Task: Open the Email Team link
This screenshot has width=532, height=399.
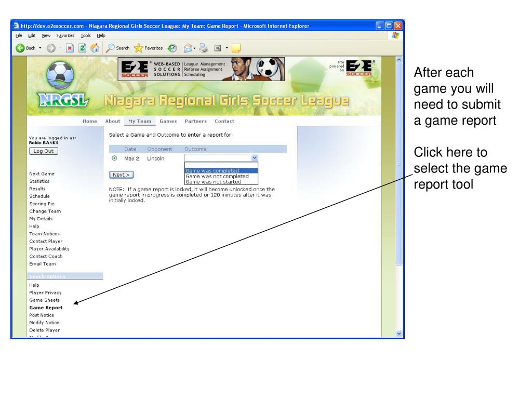Action: click(43, 263)
